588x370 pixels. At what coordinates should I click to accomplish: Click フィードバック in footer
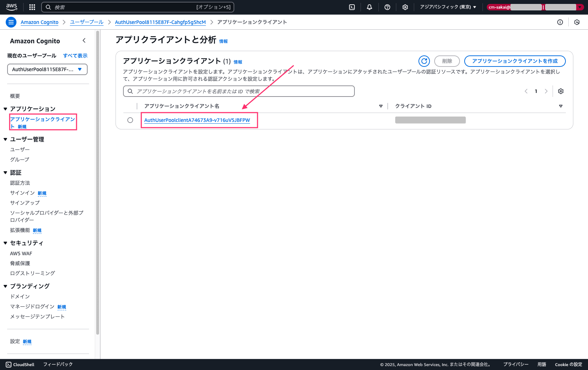click(x=58, y=365)
